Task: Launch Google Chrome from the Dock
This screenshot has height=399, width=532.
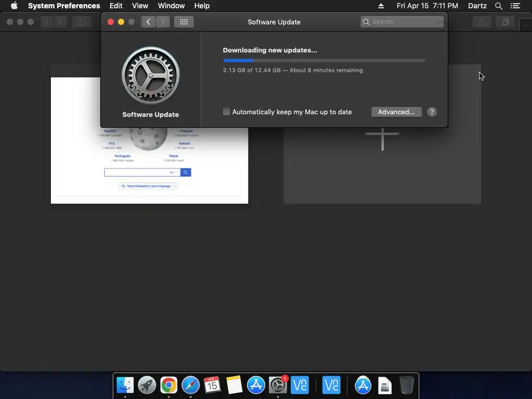Action: click(169, 385)
